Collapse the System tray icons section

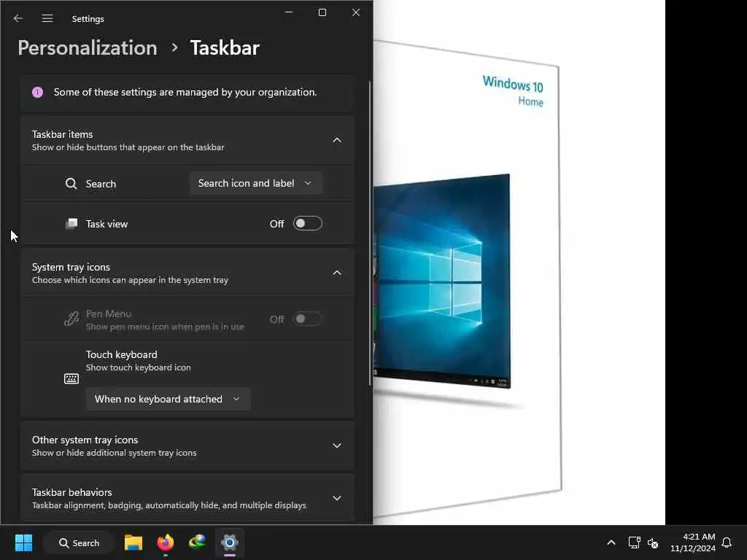point(337,273)
